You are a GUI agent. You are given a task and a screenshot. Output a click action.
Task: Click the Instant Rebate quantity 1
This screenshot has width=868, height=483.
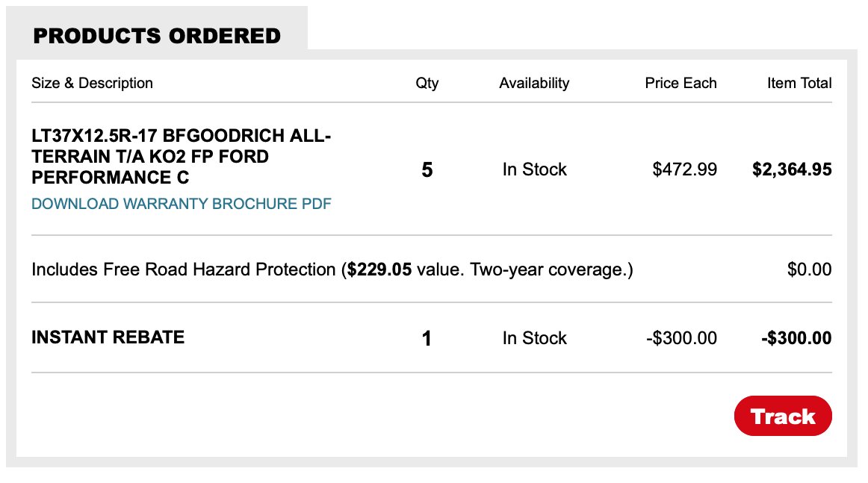(427, 338)
